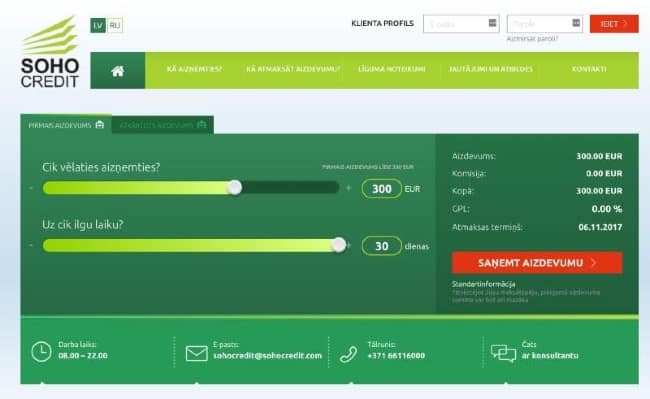Click the red IEIET login button

click(614, 24)
